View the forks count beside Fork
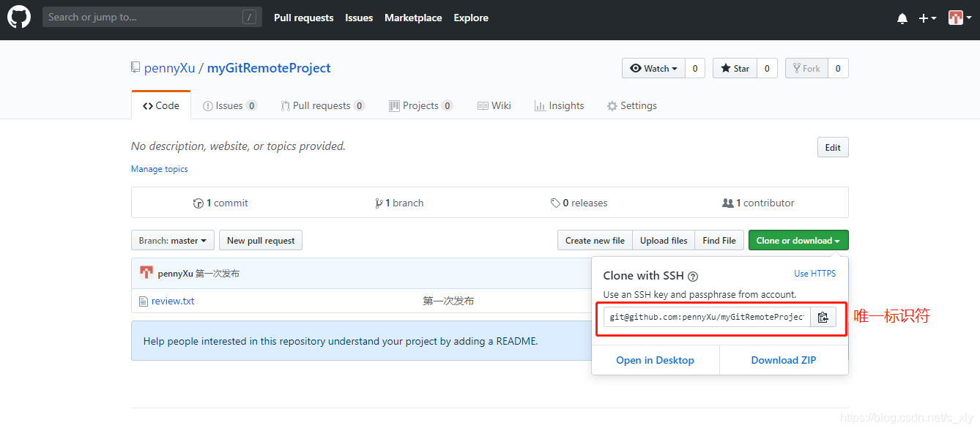Image resolution: width=980 pixels, height=431 pixels. coord(838,68)
